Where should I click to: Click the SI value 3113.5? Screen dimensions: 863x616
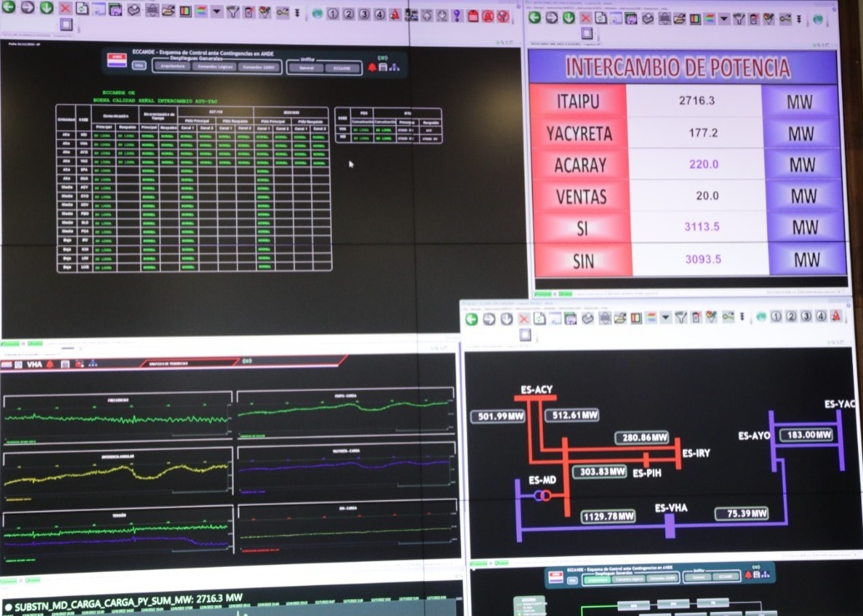pos(702,227)
